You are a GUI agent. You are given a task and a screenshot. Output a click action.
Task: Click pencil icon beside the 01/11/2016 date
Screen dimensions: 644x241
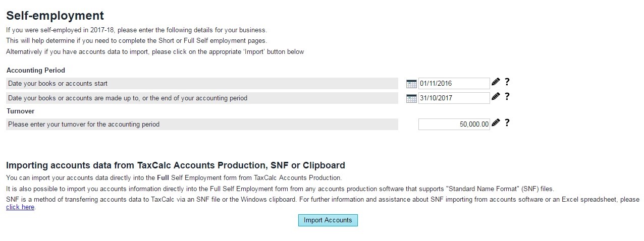496,82
